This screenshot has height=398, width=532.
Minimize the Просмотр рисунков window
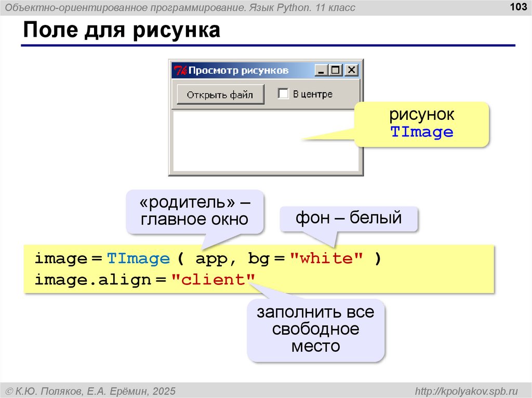[322, 71]
